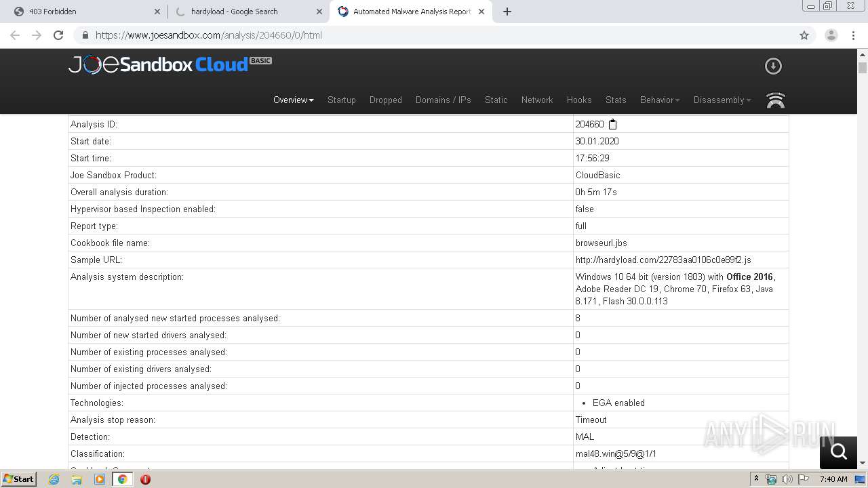Viewport: 868px width, 488px height.
Task: Open Chrome's three-dot menu
Action: click(x=853, y=35)
